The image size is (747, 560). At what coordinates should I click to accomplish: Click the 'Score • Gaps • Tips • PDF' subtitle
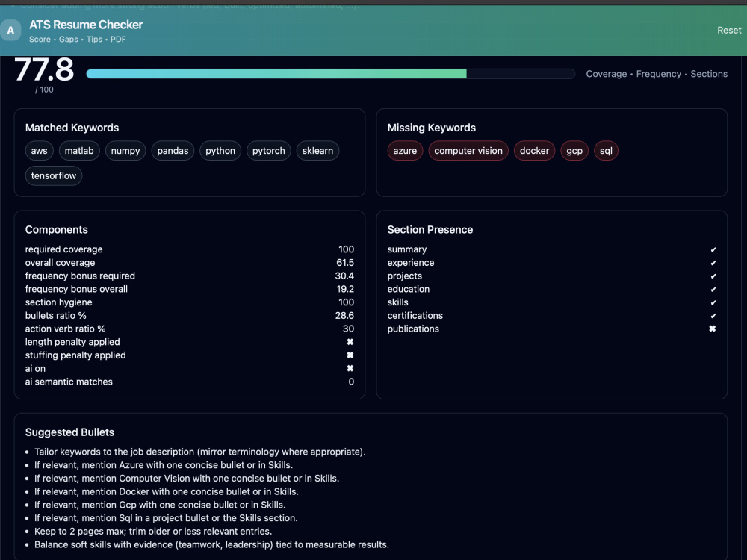[77, 39]
